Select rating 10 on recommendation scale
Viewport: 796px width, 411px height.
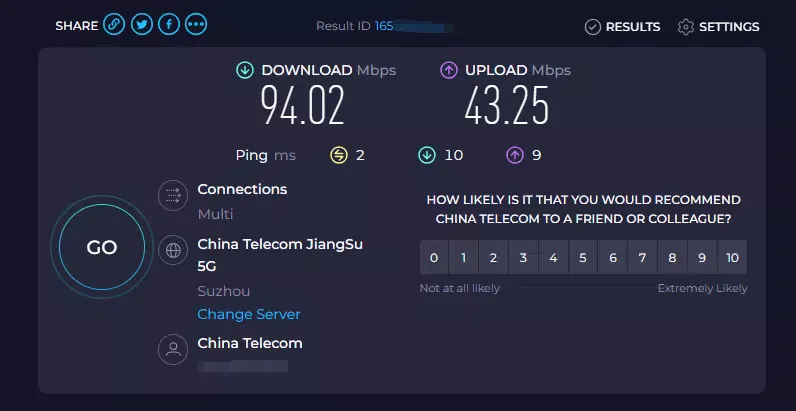[732, 258]
